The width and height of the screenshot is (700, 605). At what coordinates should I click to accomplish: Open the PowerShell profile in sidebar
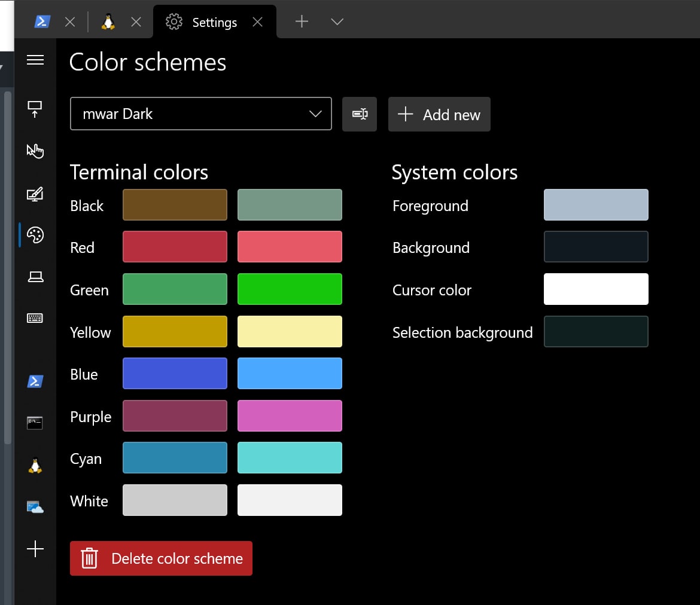(x=35, y=381)
